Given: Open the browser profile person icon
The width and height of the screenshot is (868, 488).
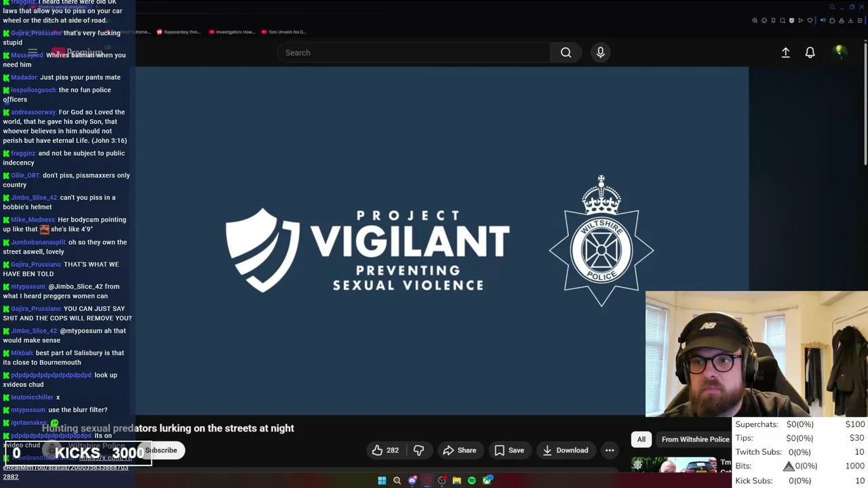Looking at the screenshot, I should 842,20.
